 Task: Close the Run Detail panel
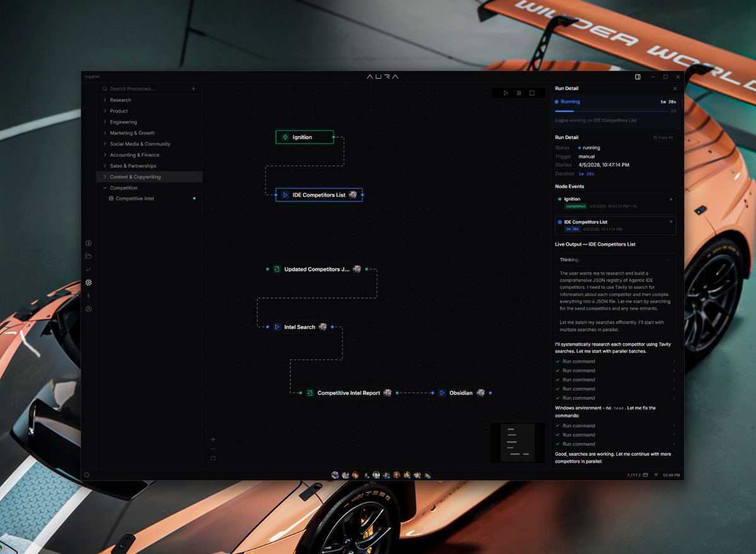click(675, 89)
